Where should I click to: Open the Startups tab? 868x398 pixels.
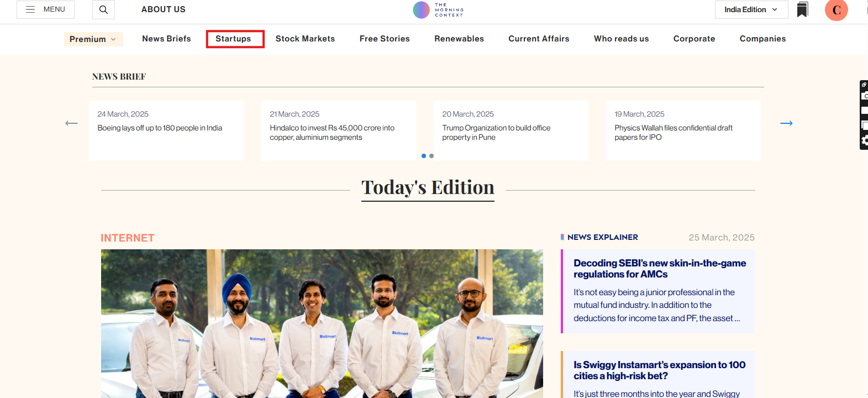[x=233, y=39]
